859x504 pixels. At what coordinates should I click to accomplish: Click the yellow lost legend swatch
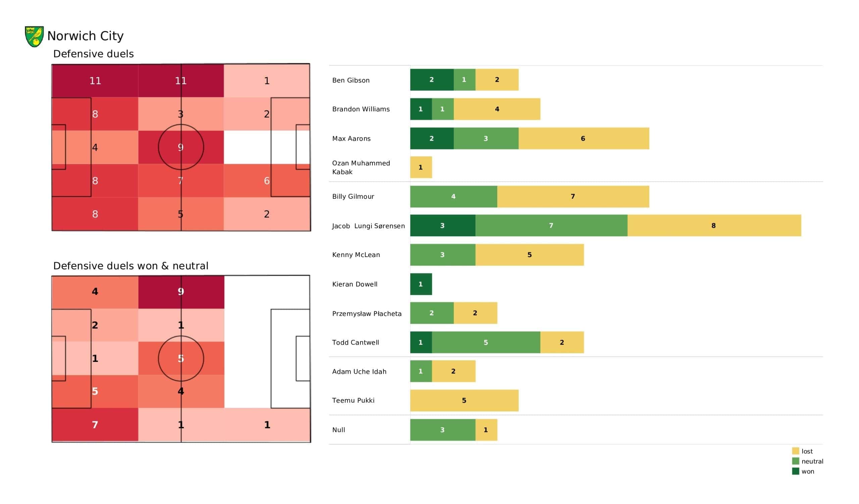click(795, 451)
